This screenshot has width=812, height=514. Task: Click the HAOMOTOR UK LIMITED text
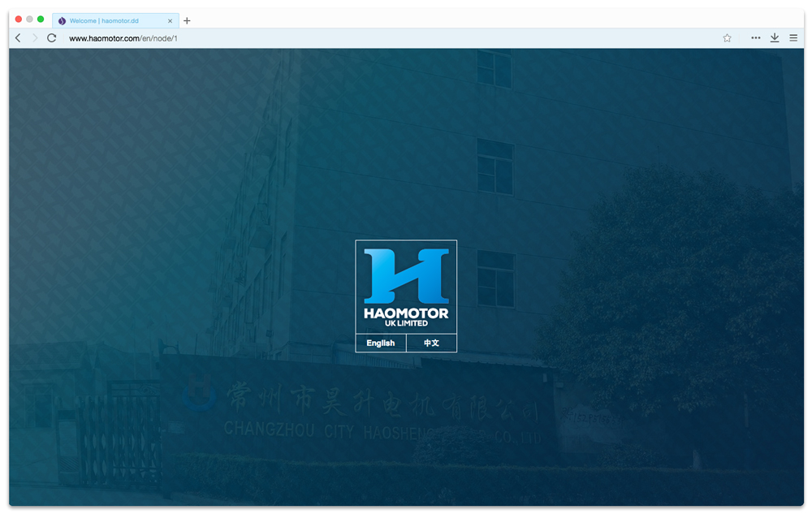(407, 317)
